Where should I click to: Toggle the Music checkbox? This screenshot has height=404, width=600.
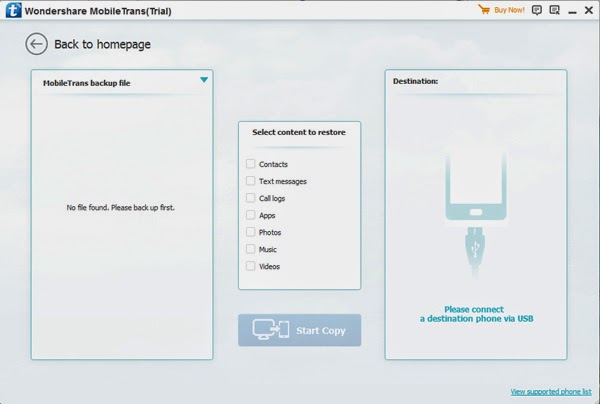point(250,249)
